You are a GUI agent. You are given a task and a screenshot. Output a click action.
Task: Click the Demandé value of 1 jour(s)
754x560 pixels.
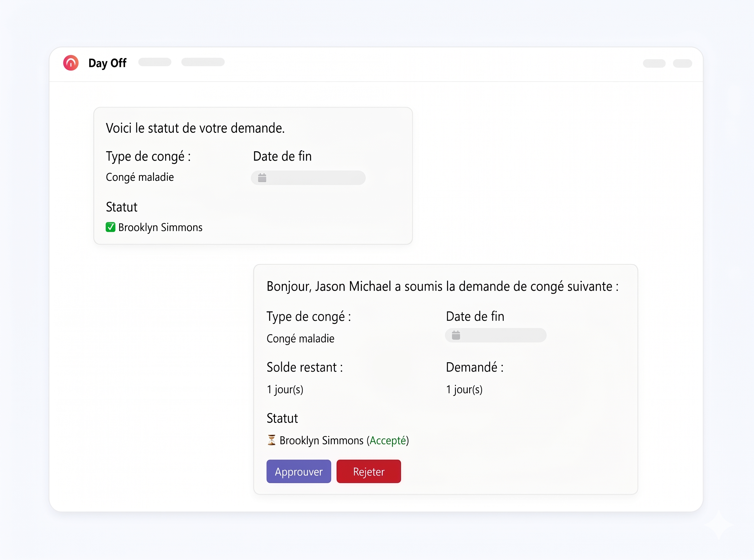(x=464, y=390)
